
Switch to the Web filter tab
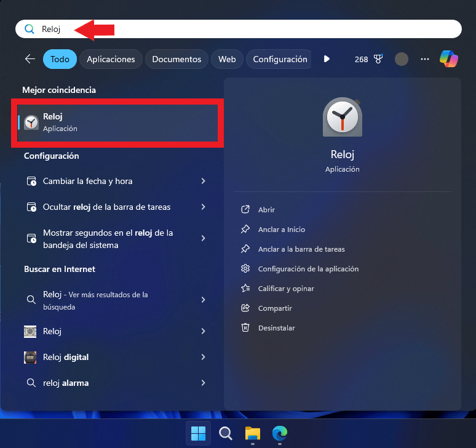coord(227,59)
